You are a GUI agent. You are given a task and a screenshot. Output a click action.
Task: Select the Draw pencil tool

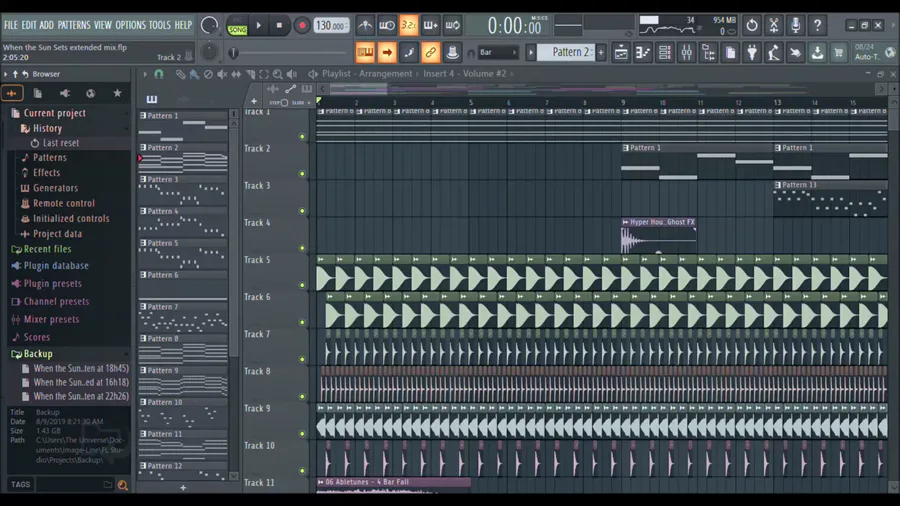click(x=180, y=74)
